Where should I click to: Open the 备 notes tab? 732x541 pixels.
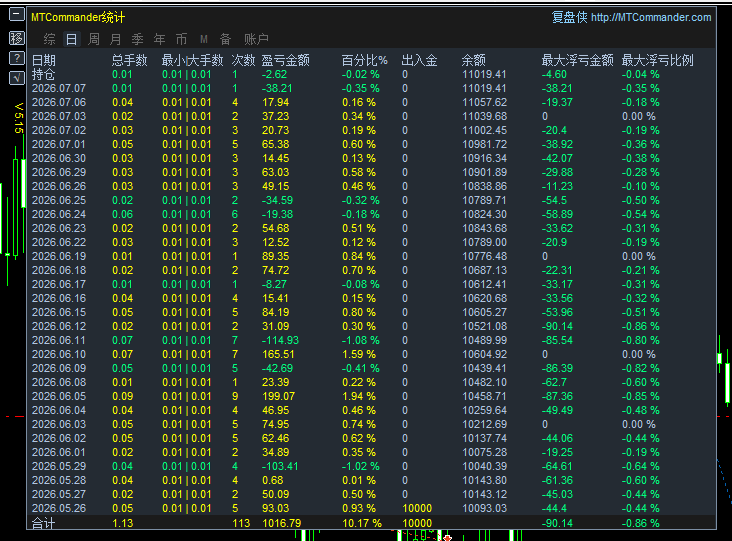(x=225, y=39)
